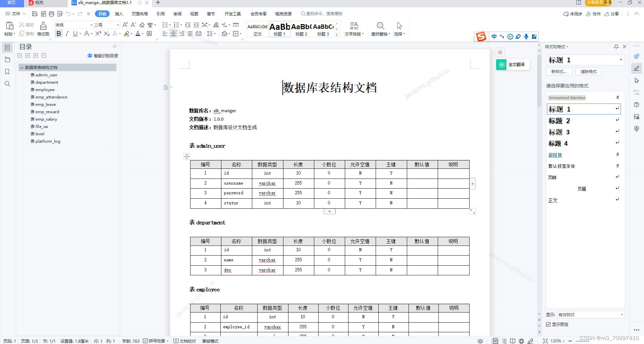Click the red font color icon
The height and width of the screenshot is (344, 644).
point(138,33)
